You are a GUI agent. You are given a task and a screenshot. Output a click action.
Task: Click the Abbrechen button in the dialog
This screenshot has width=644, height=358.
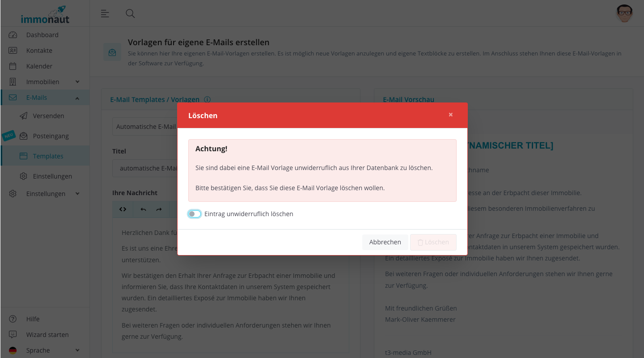tap(385, 242)
